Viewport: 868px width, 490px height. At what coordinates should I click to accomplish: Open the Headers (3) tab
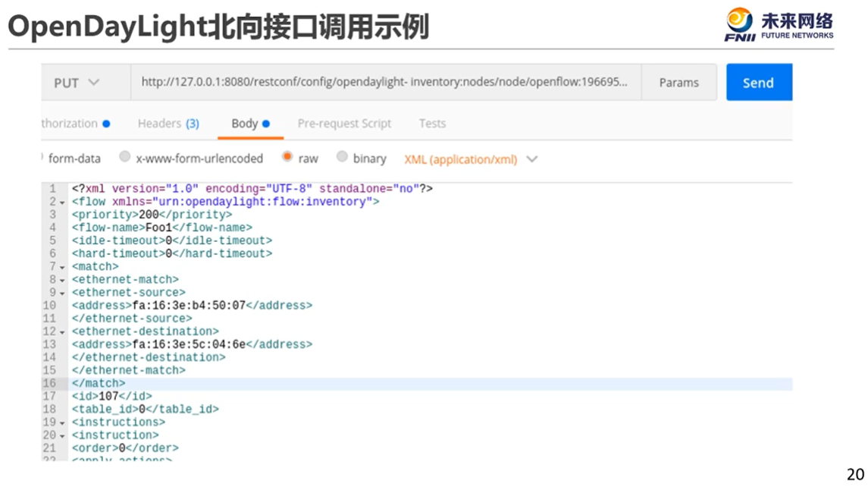click(x=168, y=124)
